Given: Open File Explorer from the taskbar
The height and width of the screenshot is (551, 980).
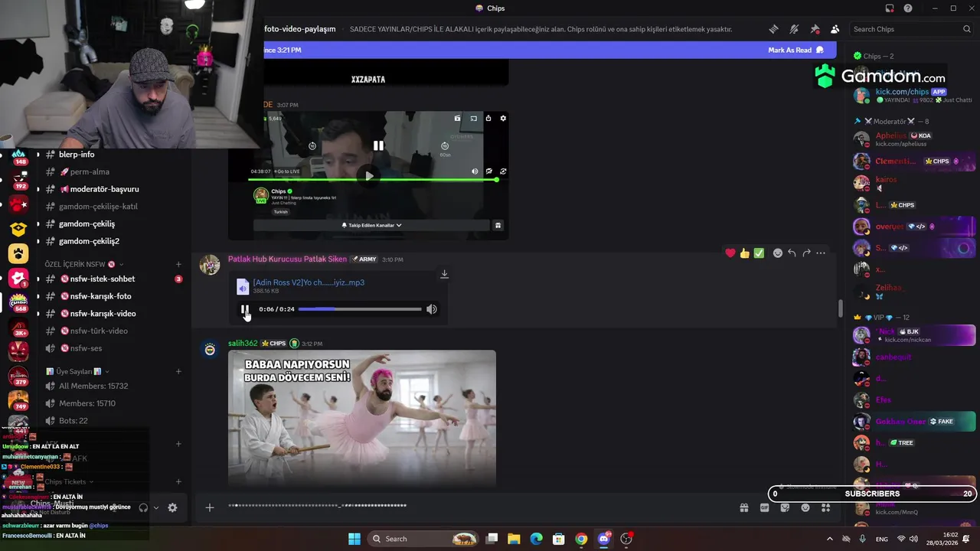Looking at the screenshot, I should tap(514, 539).
